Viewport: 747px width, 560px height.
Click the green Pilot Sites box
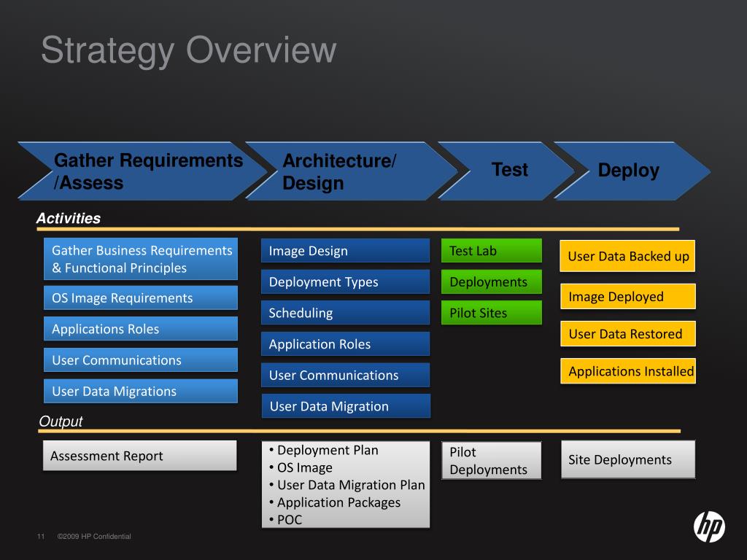click(x=492, y=313)
